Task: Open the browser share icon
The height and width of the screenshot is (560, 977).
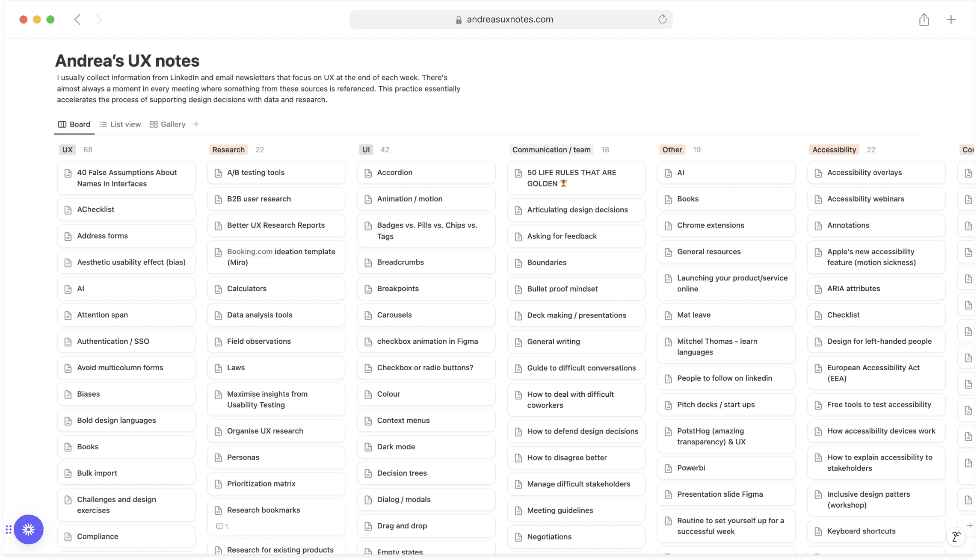Action: click(x=924, y=19)
